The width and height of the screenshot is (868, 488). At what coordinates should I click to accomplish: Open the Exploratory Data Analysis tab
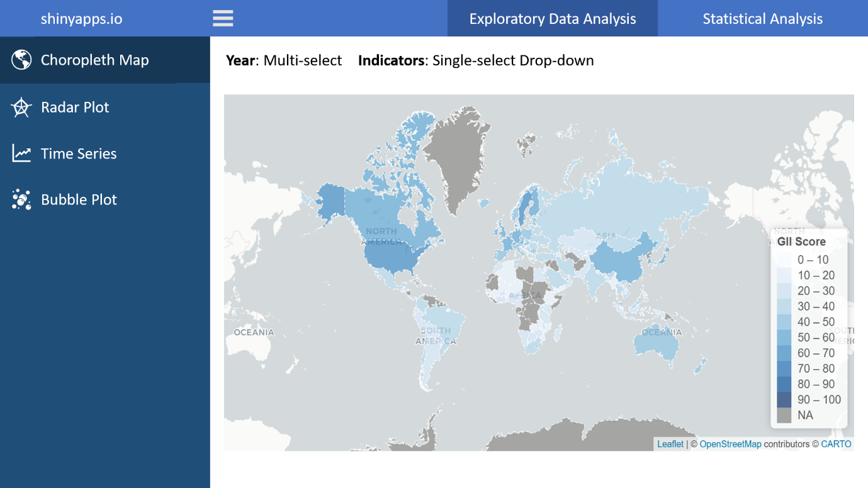click(552, 19)
